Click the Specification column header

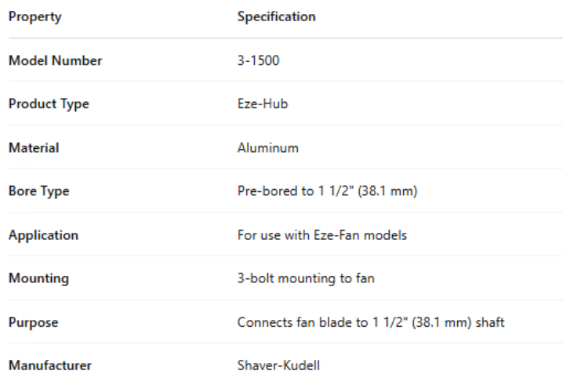tap(276, 16)
